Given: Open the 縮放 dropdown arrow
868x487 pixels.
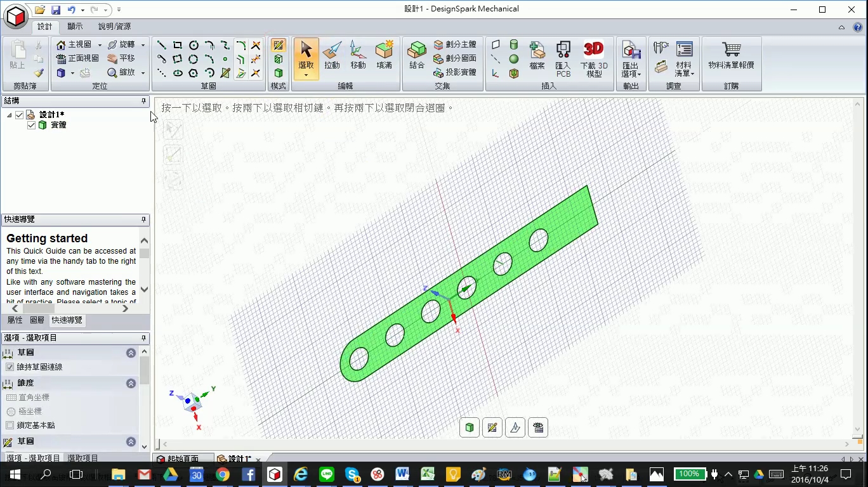Looking at the screenshot, I should pos(143,73).
